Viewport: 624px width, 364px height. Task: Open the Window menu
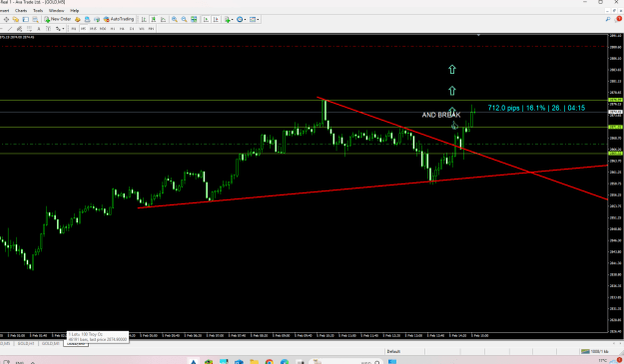(x=56, y=11)
